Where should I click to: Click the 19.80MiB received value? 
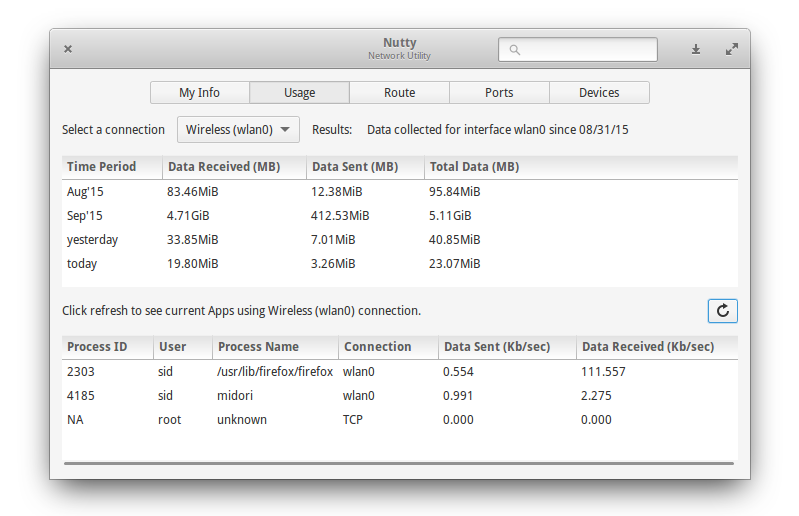coord(193,264)
